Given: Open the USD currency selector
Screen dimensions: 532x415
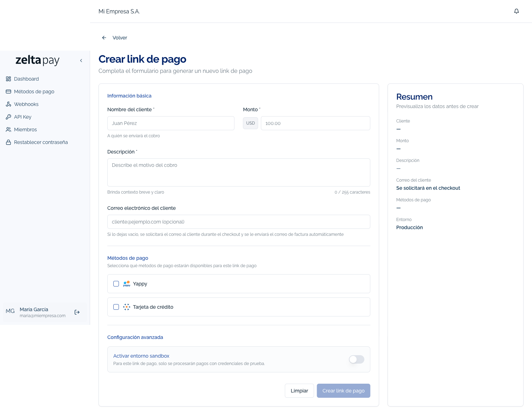Looking at the screenshot, I should 250,123.
